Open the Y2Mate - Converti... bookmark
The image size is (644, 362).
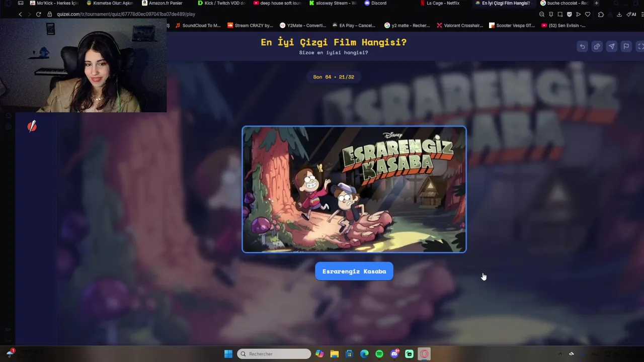[x=303, y=25]
